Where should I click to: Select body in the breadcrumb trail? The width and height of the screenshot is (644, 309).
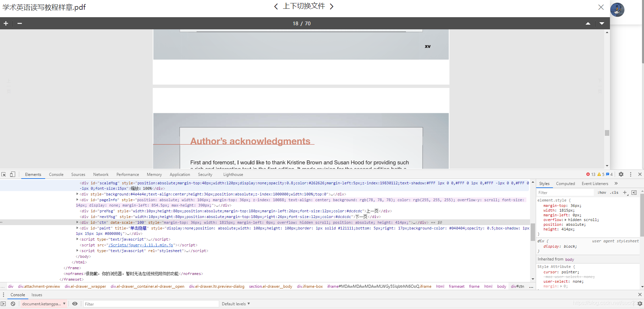click(502, 286)
